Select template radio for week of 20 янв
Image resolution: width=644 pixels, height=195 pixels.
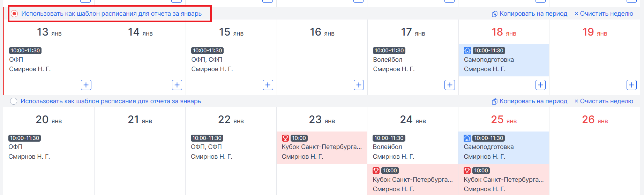[14, 101]
